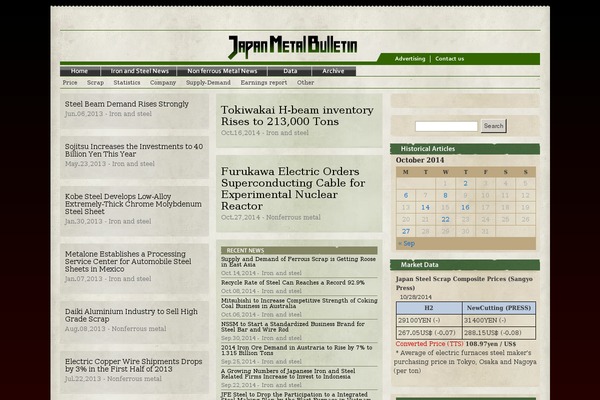Viewport: 600px width, 400px height.
Task: Select the Company submenu item
Action: coord(163,83)
